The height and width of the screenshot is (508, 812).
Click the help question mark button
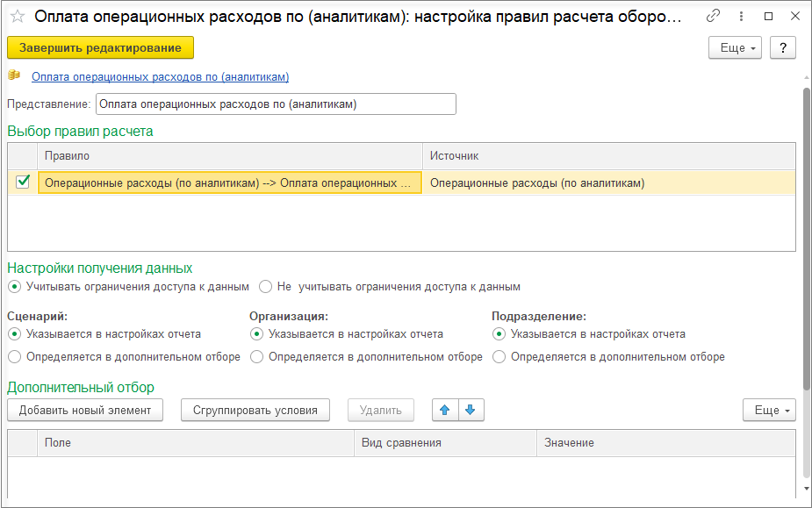click(782, 47)
